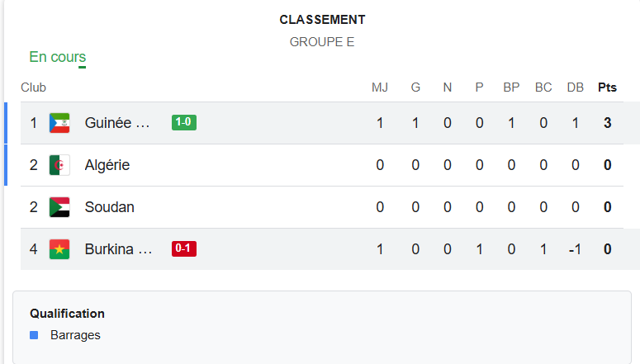Viewport: 640px width, 364px height.
Task: Click the Barrages qualification label
Action: (x=75, y=335)
